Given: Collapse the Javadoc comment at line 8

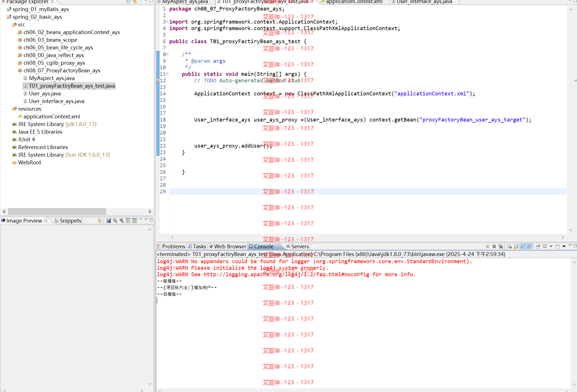Looking at the screenshot, I should point(167,54).
